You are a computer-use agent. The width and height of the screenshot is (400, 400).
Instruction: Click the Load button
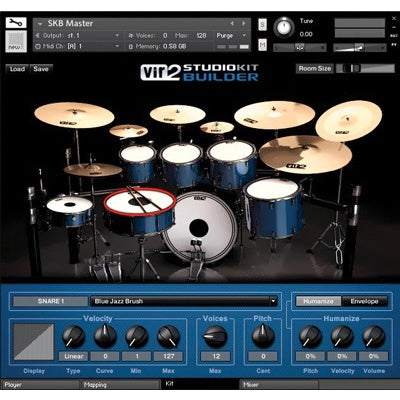point(17,69)
